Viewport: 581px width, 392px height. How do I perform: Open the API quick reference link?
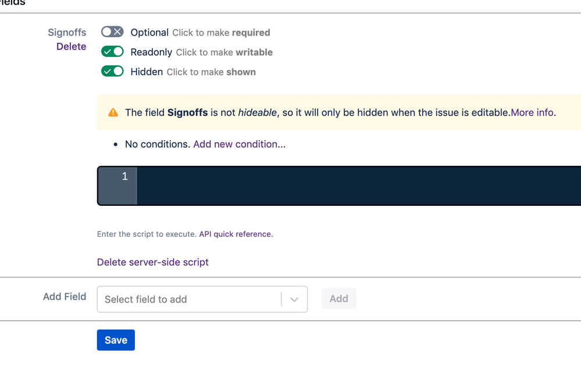(x=236, y=234)
